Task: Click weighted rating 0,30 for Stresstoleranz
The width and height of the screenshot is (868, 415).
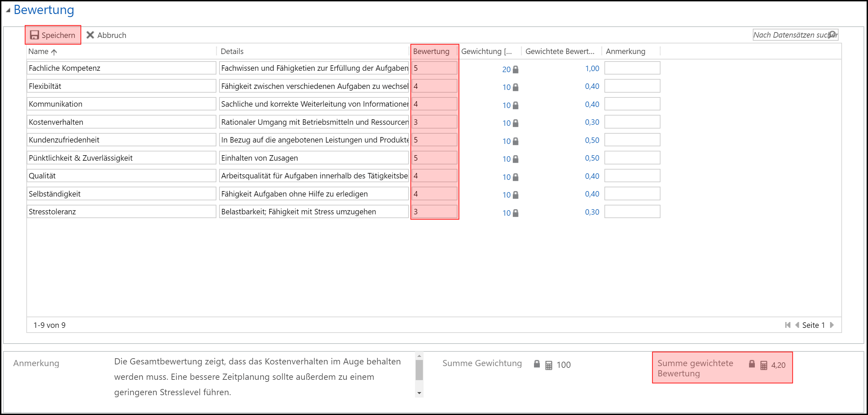Action: coord(592,212)
